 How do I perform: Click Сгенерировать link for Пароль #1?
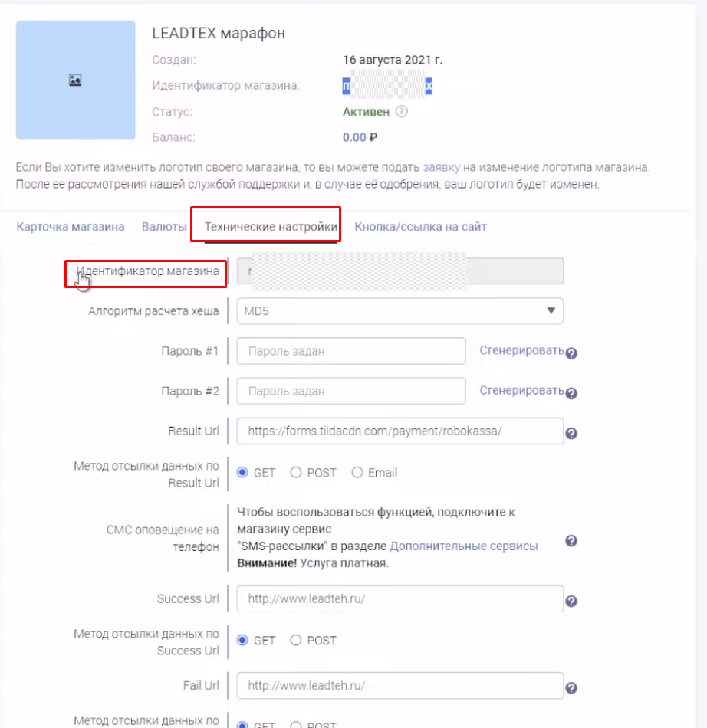[521, 350]
